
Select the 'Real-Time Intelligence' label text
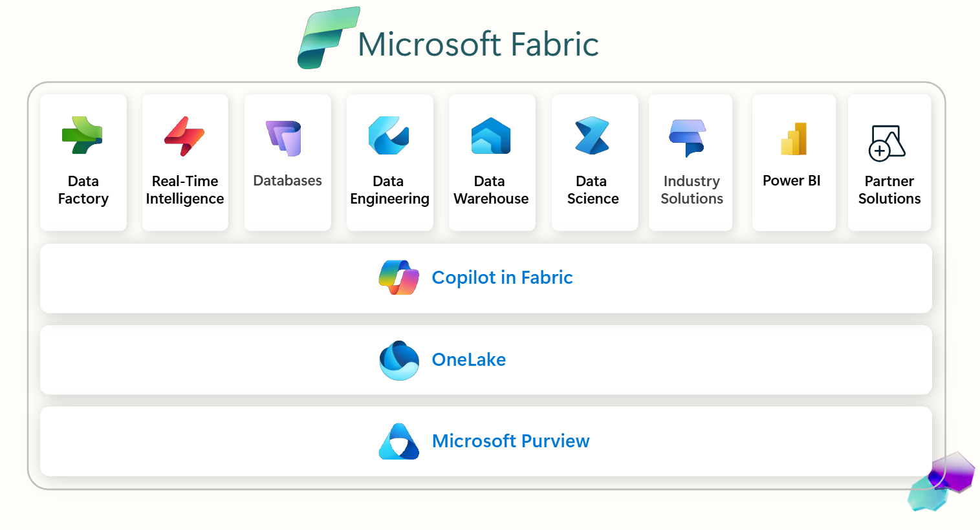(x=185, y=190)
